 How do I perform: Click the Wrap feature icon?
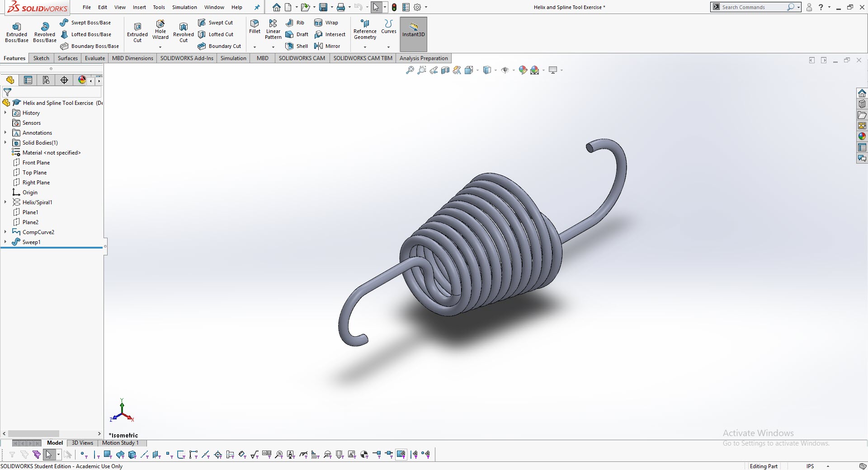click(x=319, y=23)
